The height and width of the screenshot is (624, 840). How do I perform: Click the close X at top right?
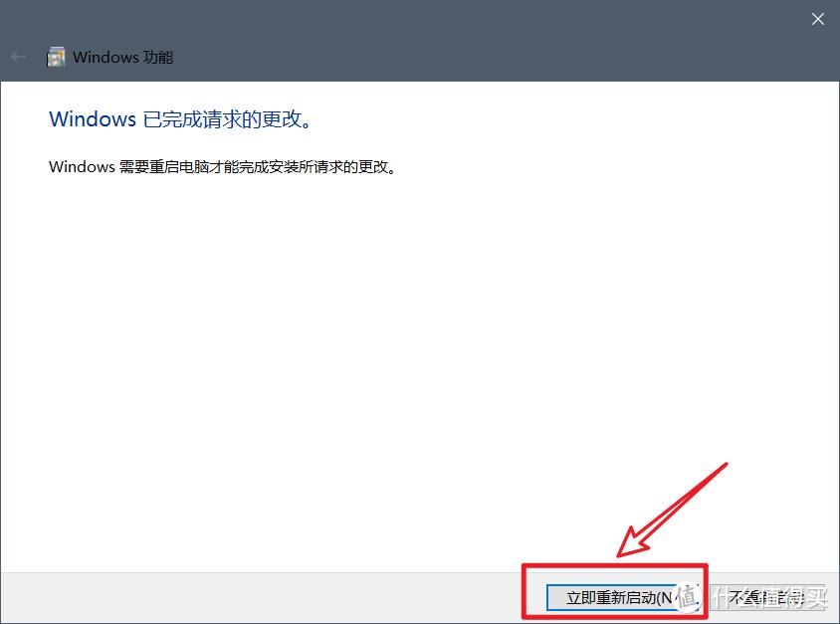(817, 18)
